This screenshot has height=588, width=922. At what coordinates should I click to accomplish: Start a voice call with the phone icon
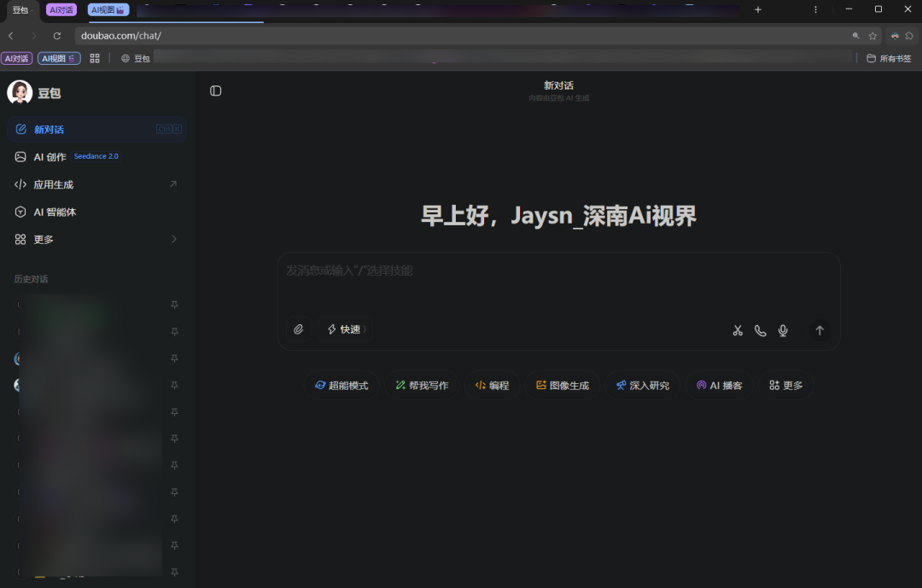pos(760,330)
